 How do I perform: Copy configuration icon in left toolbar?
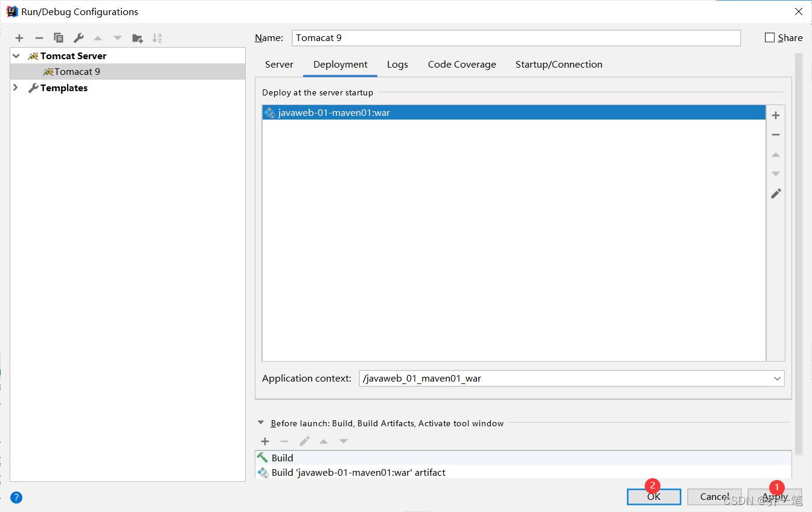59,38
